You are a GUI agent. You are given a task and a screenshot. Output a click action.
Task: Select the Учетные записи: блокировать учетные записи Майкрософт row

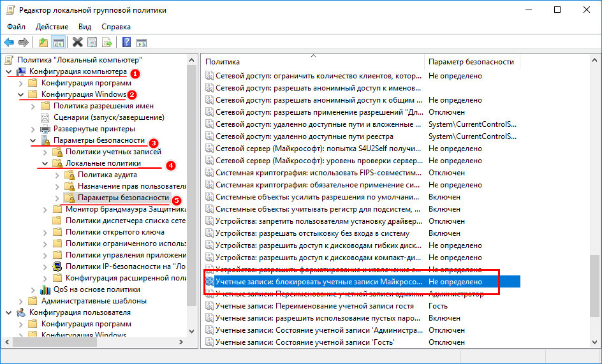pos(362,282)
